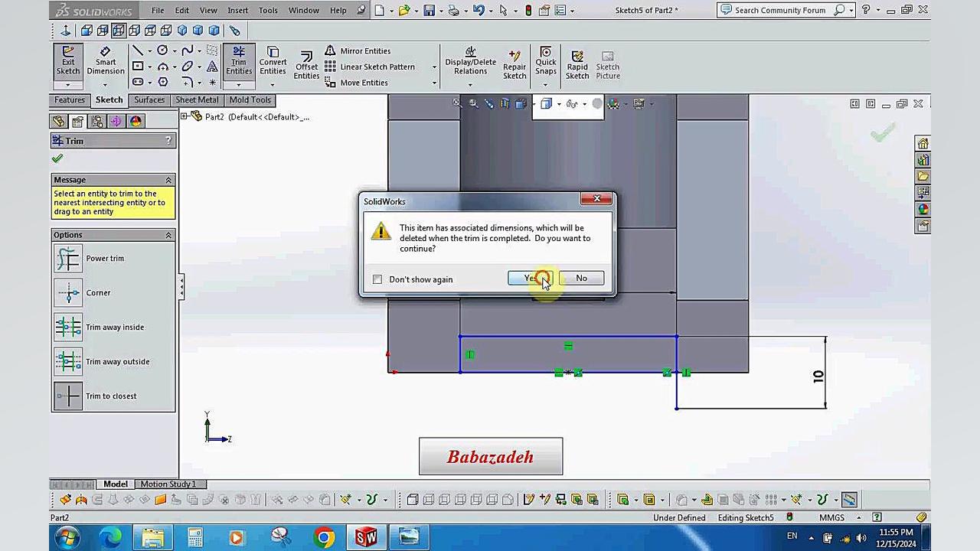Switch to the Features tab
The height and width of the screenshot is (551, 980).
(x=70, y=100)
